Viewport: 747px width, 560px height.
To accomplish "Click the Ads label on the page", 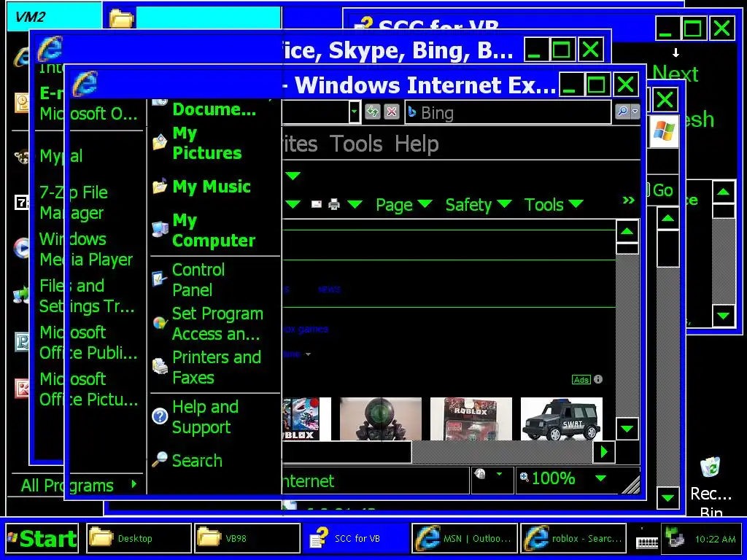I will coord(581,379).
